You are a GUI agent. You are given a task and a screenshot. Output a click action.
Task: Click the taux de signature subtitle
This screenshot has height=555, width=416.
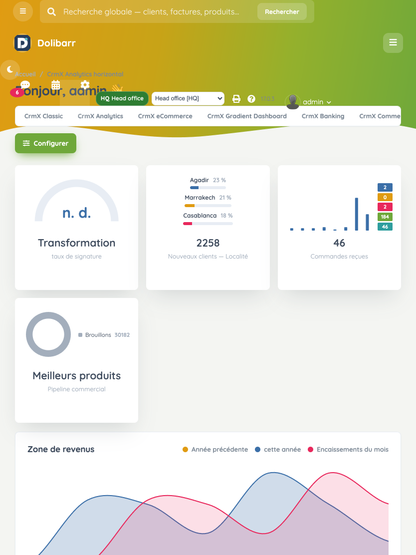(76, 256)
